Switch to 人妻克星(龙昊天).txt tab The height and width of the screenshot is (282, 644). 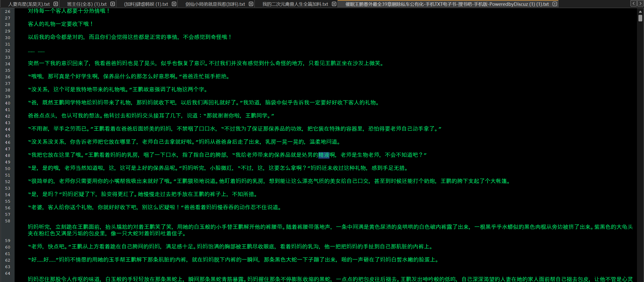pyautogui.click(x=29, y=4)
